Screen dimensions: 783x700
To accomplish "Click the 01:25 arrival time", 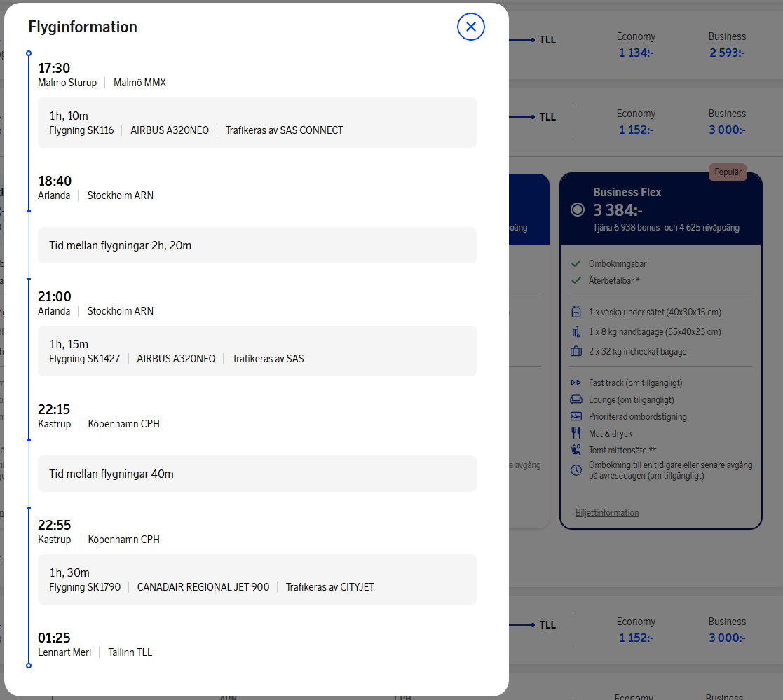I will point(54,638).
